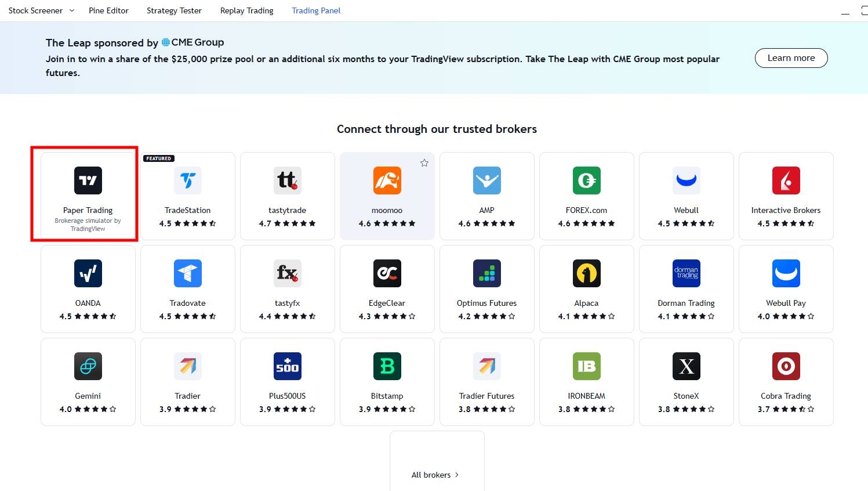Image resolution: width=868 pixels, height=491 pixels.
Task: Open the Replay Trading tab
Action: click(246, 10)
